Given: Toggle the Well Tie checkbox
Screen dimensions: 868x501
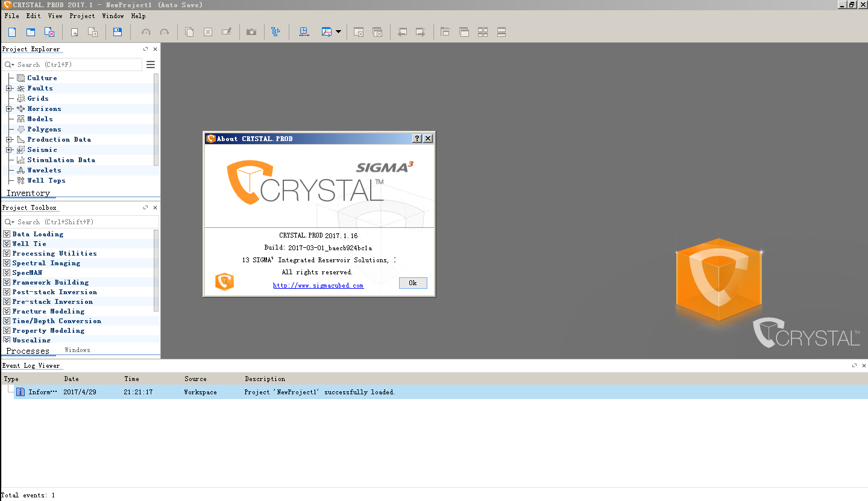Looking at the screenshot, I should coord(7,244).
